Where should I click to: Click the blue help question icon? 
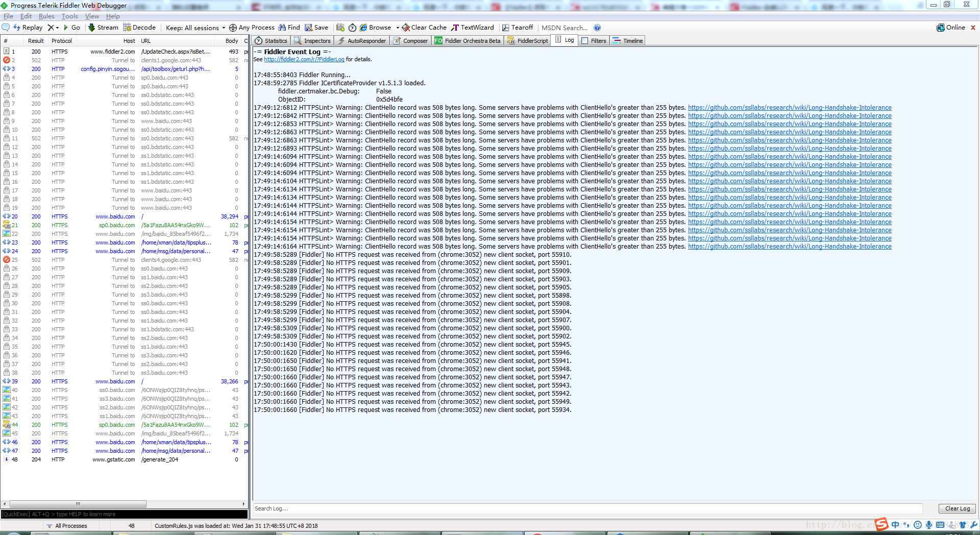point(597,28)
